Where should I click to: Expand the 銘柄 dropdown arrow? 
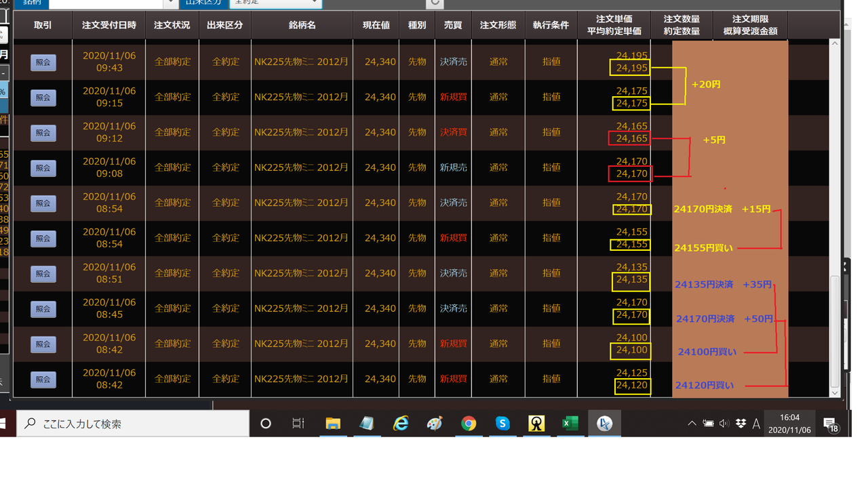tap(172, 3)
